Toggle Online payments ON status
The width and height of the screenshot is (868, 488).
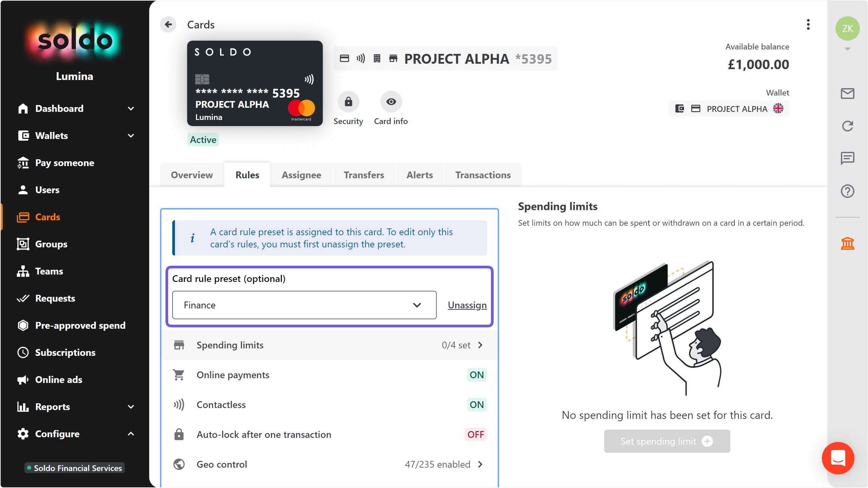[477, 375]
